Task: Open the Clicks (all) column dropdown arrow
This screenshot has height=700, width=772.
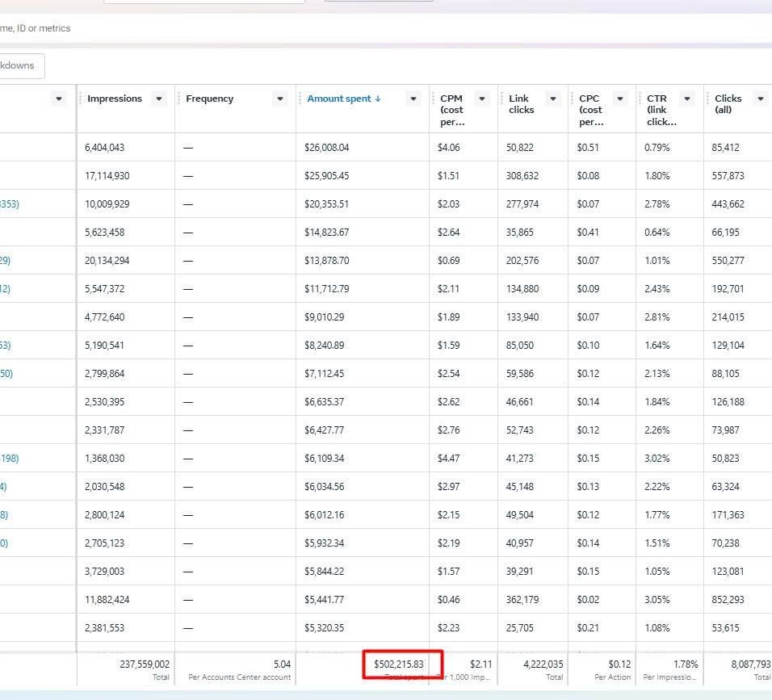Action: [x=760, y=99]
